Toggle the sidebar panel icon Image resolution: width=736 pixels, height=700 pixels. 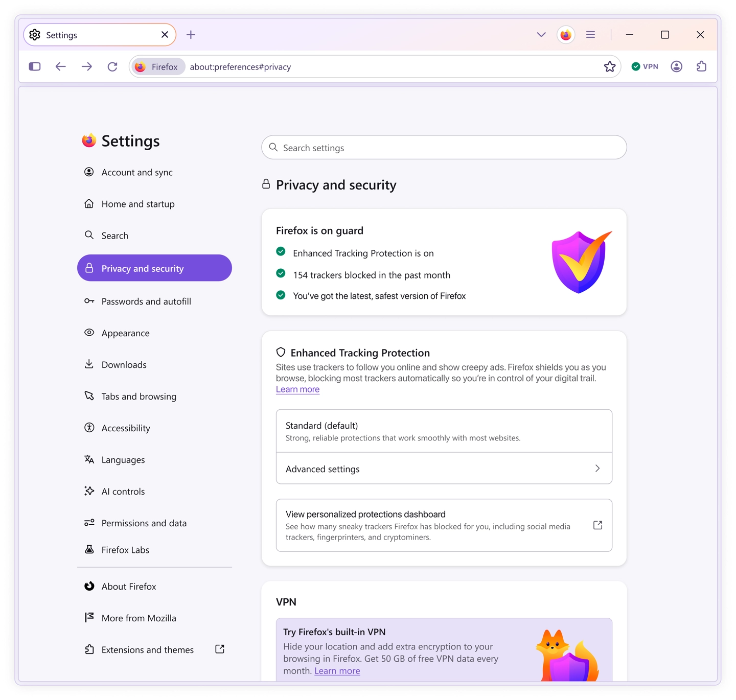[35, 66]
